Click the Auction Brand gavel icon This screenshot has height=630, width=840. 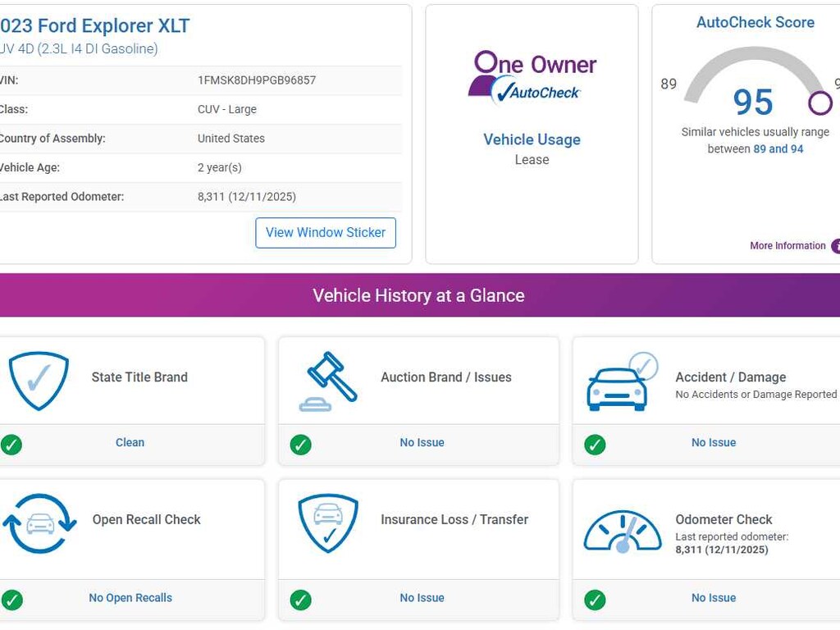[x=329, y=381]
